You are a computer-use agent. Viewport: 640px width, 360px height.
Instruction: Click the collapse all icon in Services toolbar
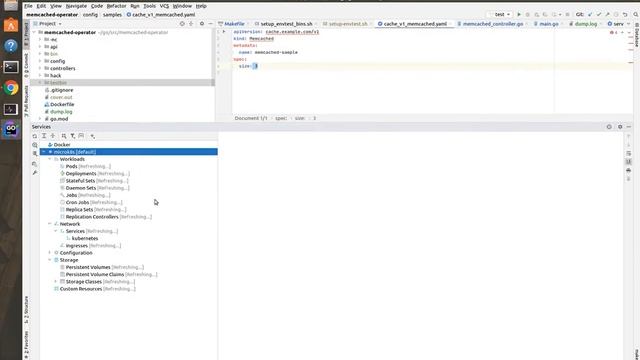point(53,136)
